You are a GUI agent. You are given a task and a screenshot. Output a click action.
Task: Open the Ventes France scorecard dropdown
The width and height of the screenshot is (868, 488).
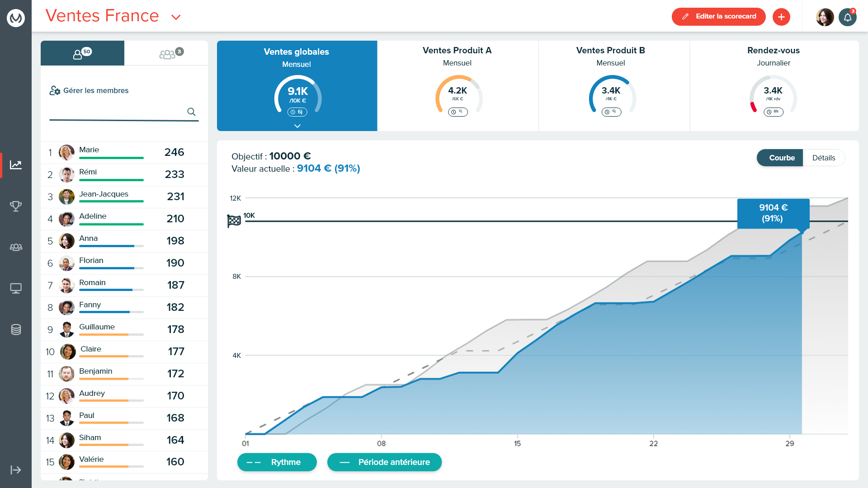pos(176,17)
